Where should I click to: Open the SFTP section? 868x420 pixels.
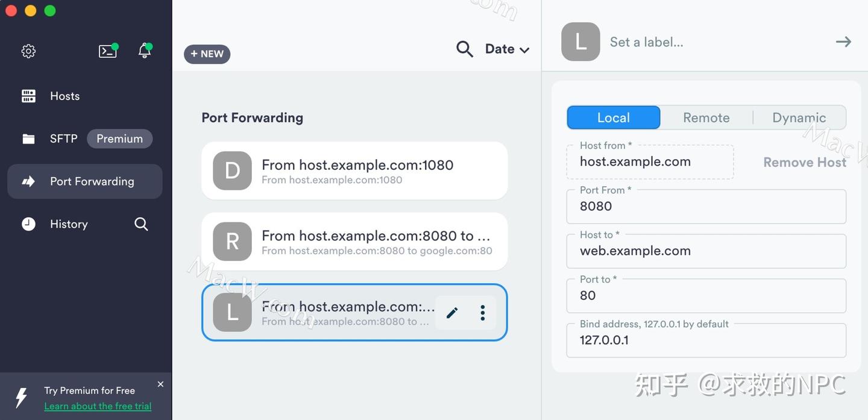click(x=63, y=139)
